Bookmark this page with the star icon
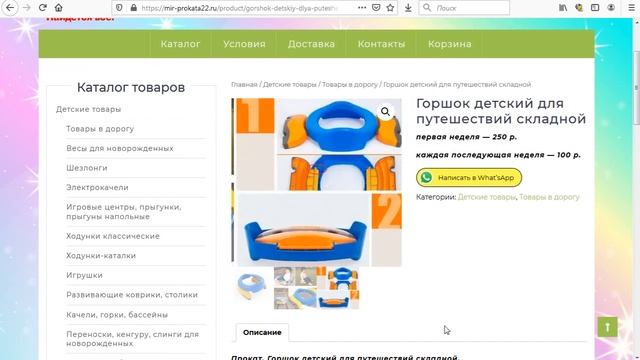 click(391, 8)
